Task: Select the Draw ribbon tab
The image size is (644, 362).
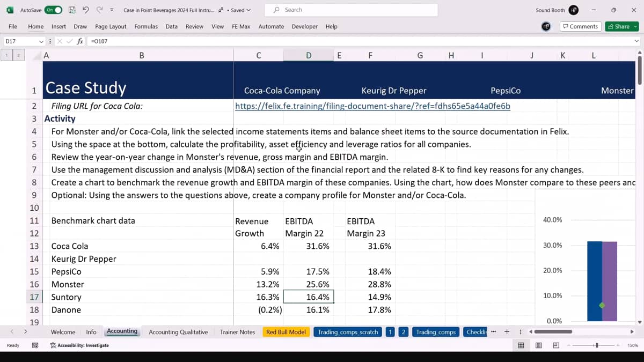Action: (80, 26)
